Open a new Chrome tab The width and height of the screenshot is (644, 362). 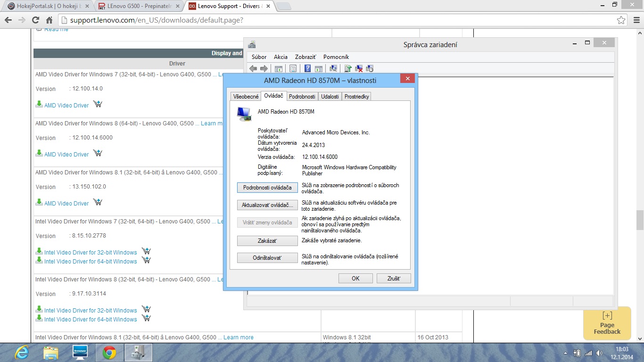point(283,6)
